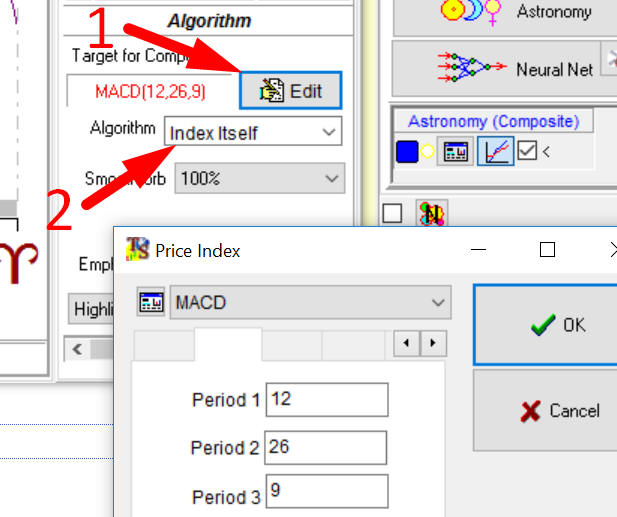Select the Astronomy (Composite) tab
This screenshot has width=617, height=517.
(x=492, y=121)
